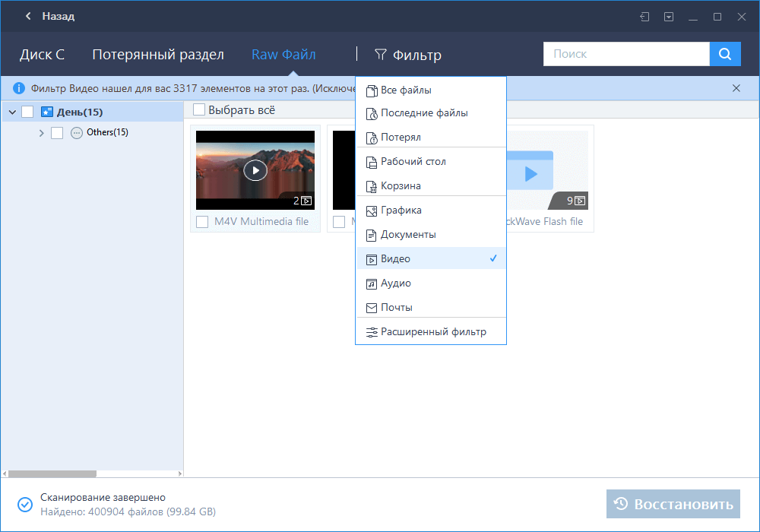Click the tree panel horizontal scrollbar

pos(52,473)
